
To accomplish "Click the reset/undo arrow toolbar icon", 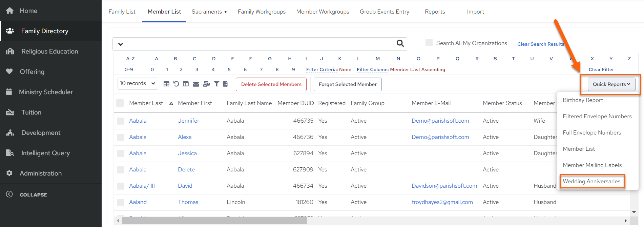I will point(176,84).
